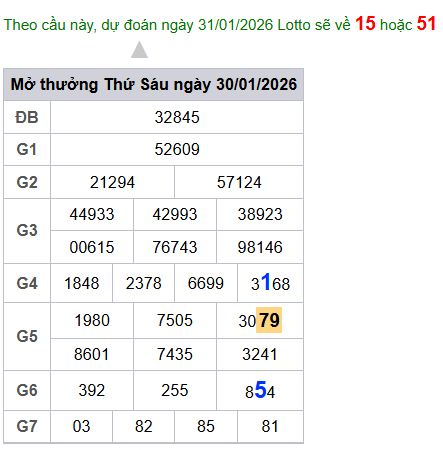This screenshot has height=450, width=443.
Task: Click the gray upward triangle arrow
Action: 139,50
